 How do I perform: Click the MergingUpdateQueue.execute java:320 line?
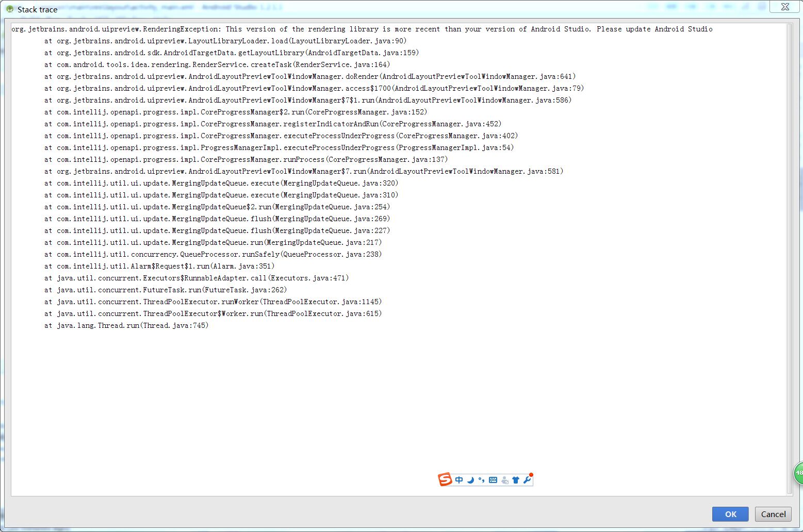(x=221, y=183)
